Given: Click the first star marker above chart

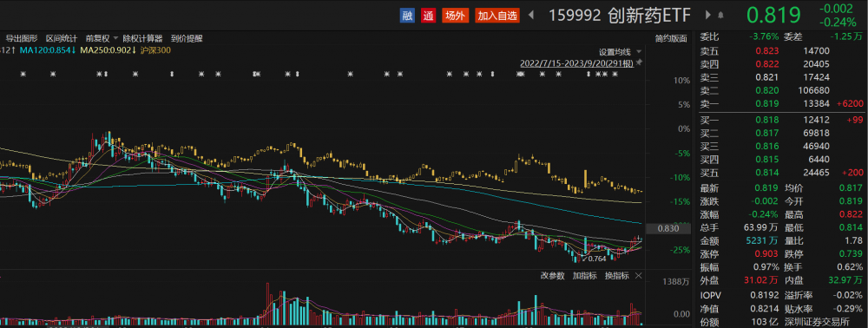Looking at the screenshot, I should click(x=23, y=74).
